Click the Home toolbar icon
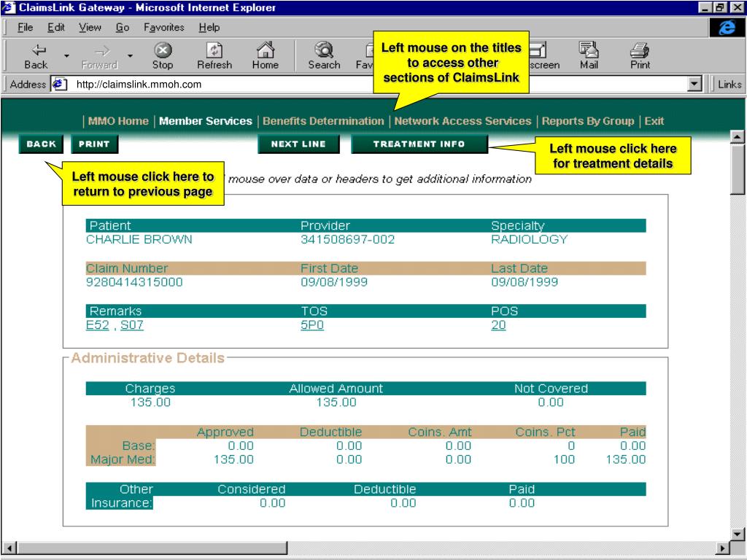747x560 pixels. [x=265, y=50]
